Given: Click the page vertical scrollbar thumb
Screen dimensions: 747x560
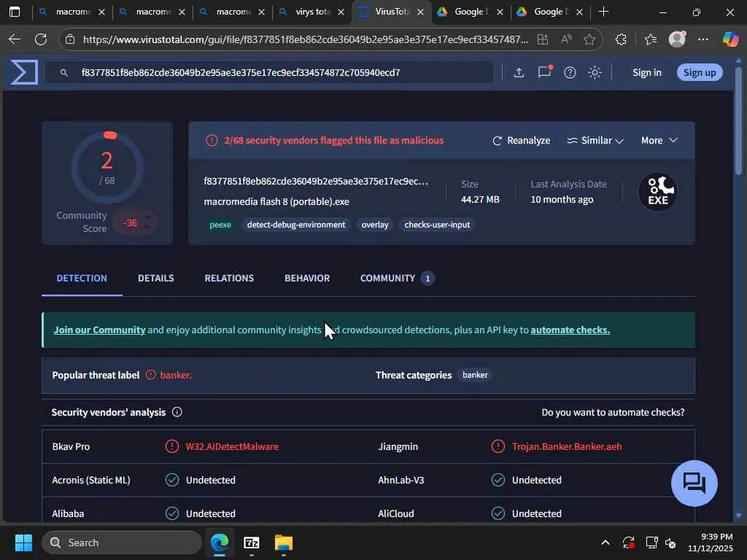Looking at the screenshot, I should click(x=738, y=122).
